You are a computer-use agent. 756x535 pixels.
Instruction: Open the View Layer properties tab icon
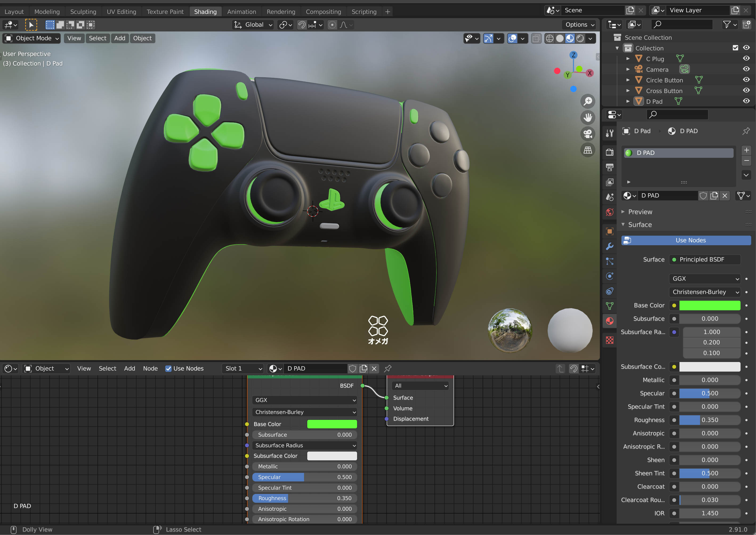tap(609, 182)
